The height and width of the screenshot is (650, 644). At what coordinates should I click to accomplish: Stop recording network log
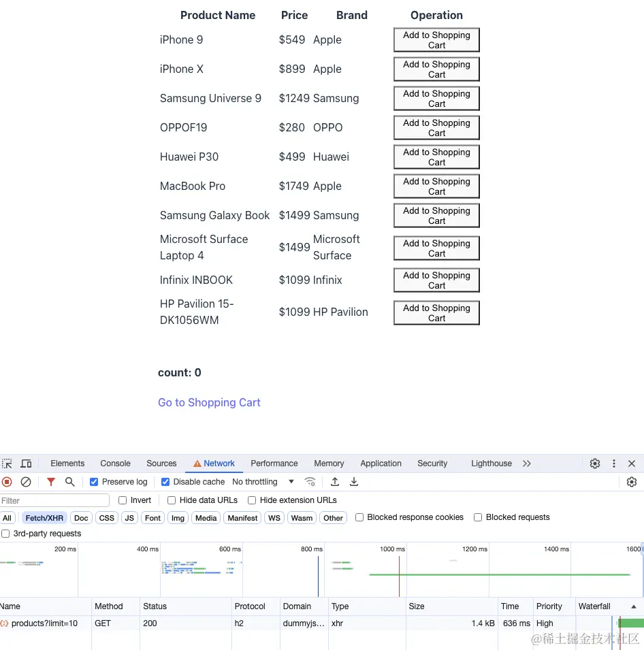coord(7,482)
